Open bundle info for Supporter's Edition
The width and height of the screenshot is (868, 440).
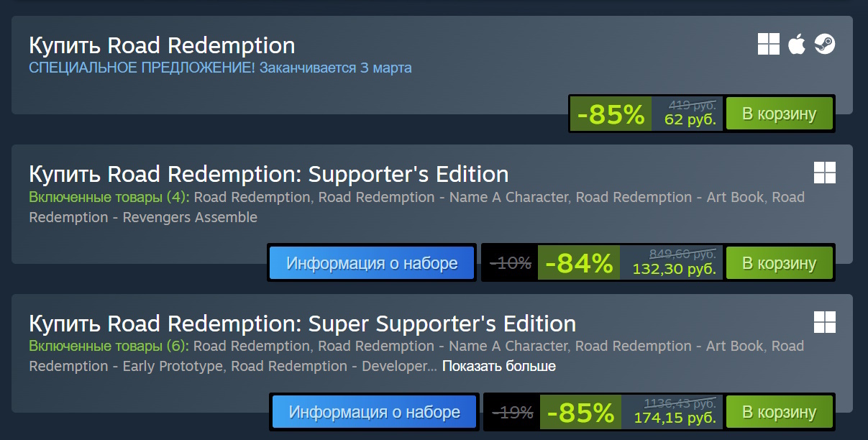tap(372, 263)
